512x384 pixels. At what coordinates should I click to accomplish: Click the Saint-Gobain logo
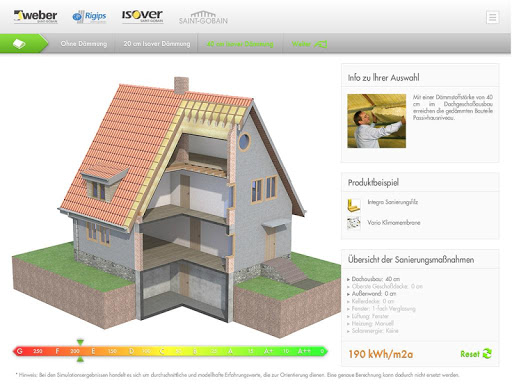click(x=203, y=18)
